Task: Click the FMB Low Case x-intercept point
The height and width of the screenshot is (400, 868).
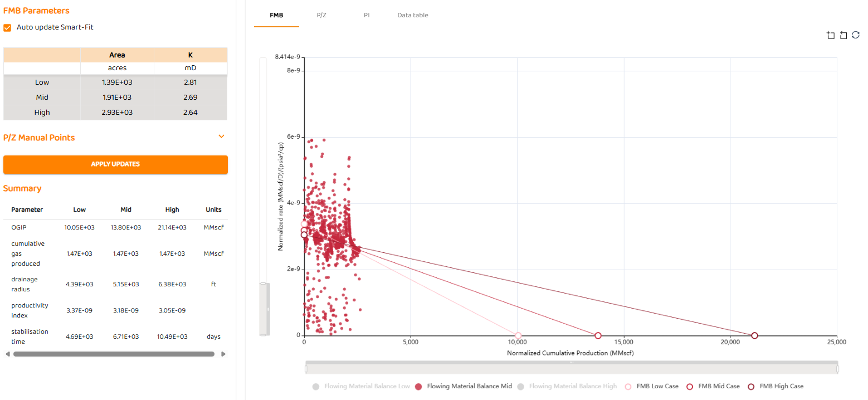Action: [x=518, y=335]
